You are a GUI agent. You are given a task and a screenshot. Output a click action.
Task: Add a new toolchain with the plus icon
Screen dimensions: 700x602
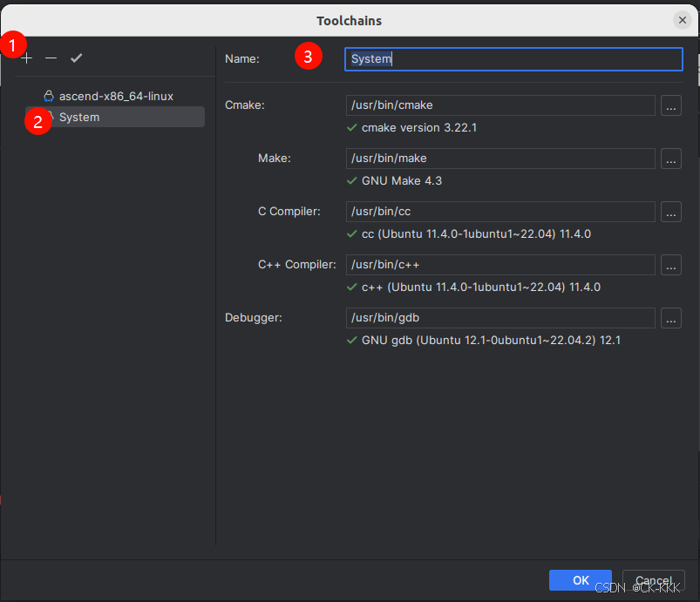pyautogui.click(x=27, y=58)
